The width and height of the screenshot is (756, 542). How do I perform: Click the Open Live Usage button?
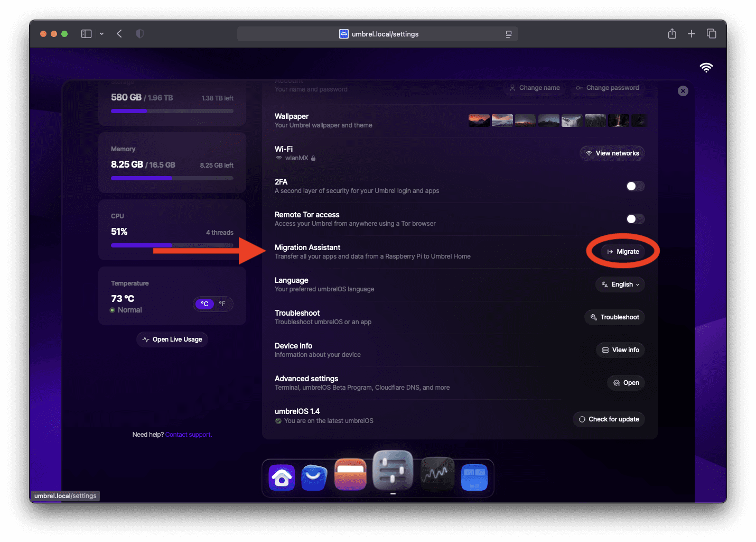tap(172, 339)
